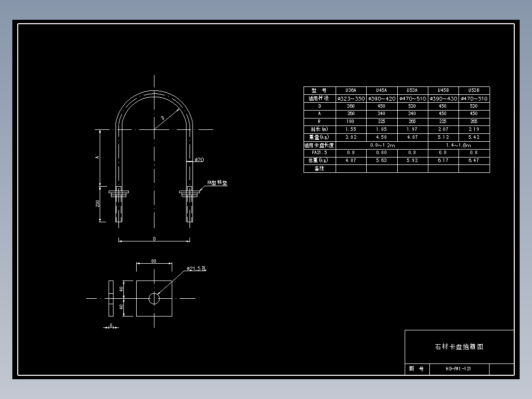
Task: Click the 2.19 material length cell
Action: [x=474, y=129]
